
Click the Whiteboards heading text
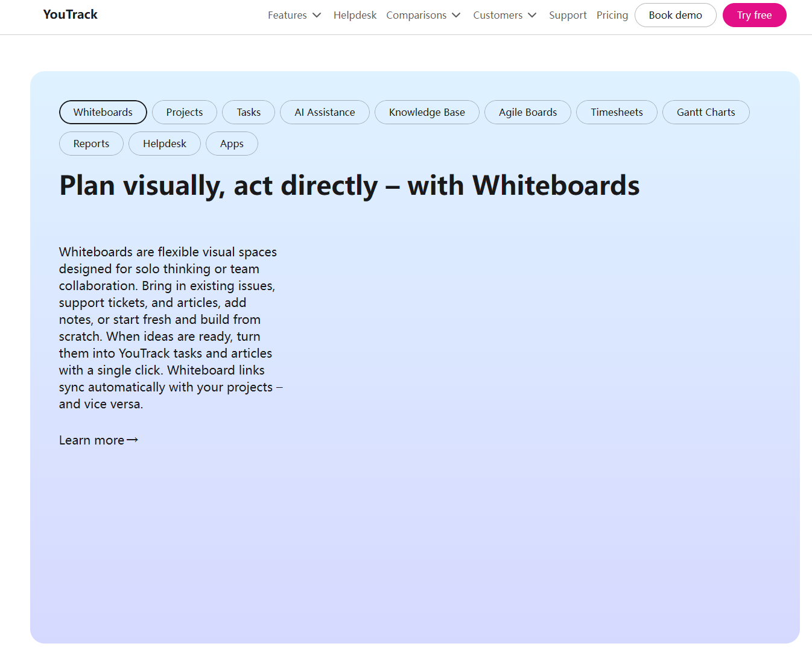point(349,186)
